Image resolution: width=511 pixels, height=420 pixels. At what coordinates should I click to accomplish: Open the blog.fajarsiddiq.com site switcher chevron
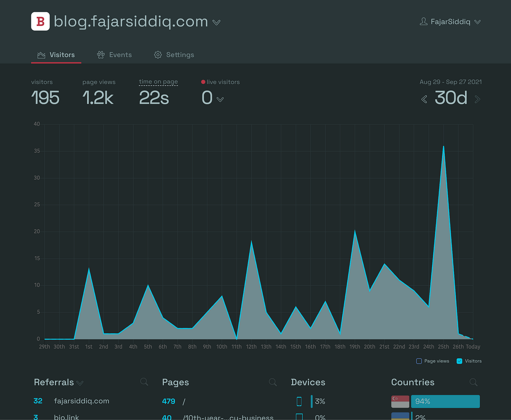click(x=217, y=22)
